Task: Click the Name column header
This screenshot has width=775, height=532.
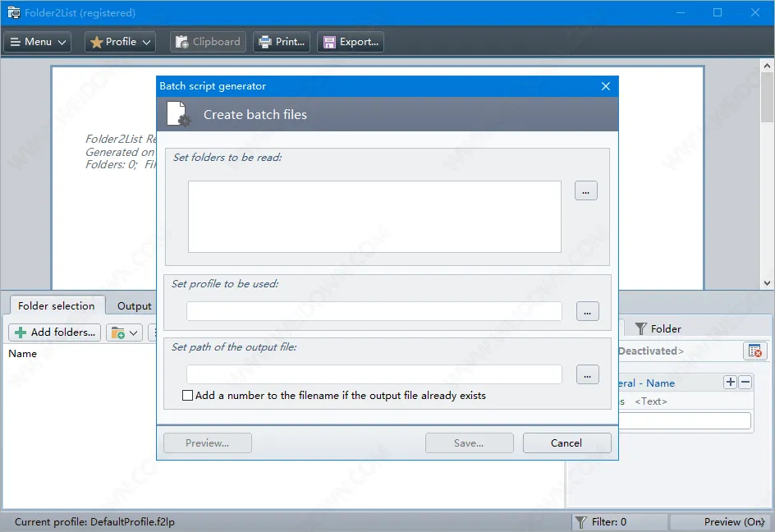Action: [23, 354]
